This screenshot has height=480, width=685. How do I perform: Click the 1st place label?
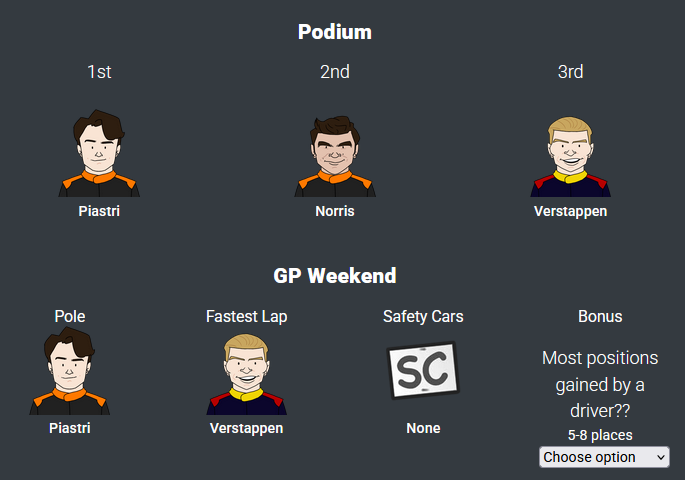pyautogui.click(x=99, y=72)
